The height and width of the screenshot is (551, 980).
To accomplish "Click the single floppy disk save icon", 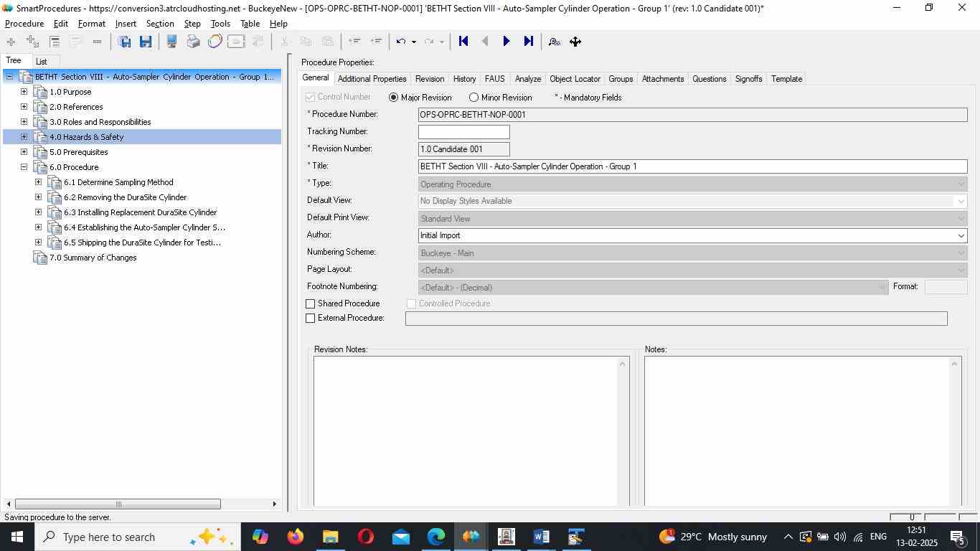I will pyautogui.click(x=146, y=42).
